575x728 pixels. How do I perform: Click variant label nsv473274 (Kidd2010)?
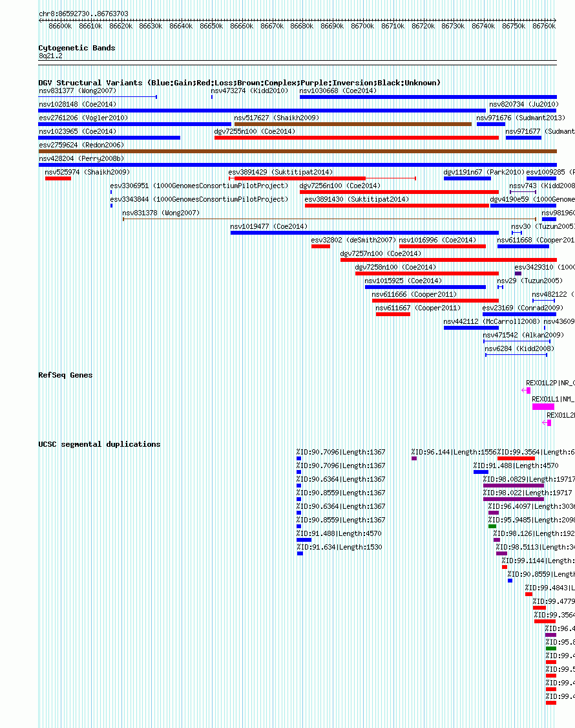point(249,91)
